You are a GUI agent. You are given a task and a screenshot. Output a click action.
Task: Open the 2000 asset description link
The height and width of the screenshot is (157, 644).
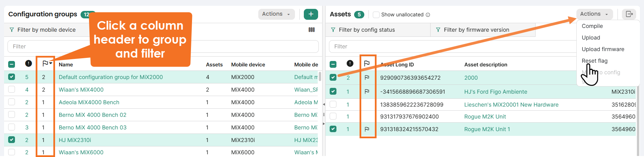tap(471, 78)
